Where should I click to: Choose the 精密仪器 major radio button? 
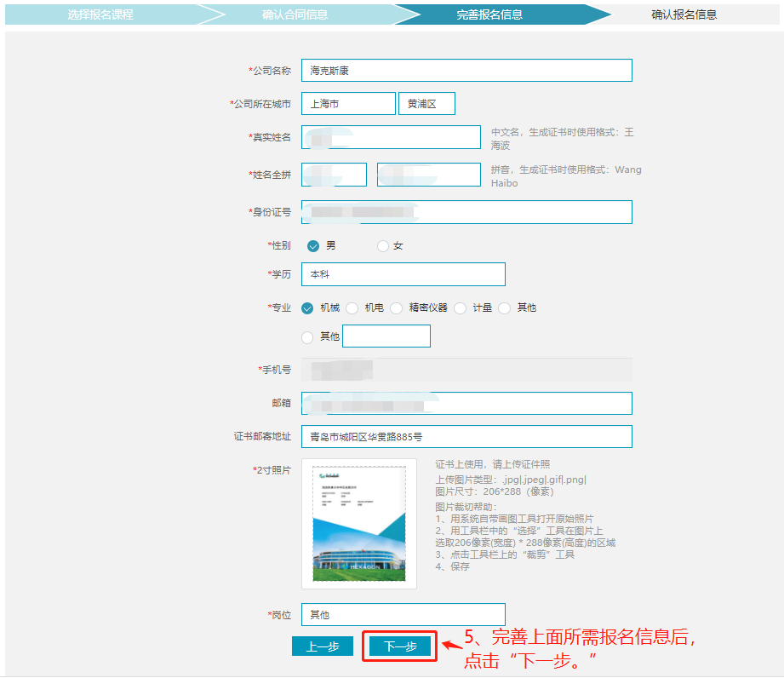coord(397,308)
